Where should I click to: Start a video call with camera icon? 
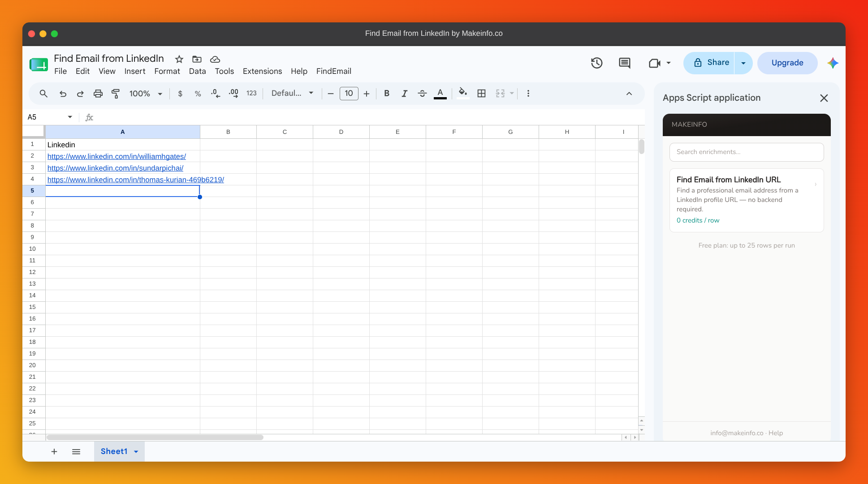655,63
